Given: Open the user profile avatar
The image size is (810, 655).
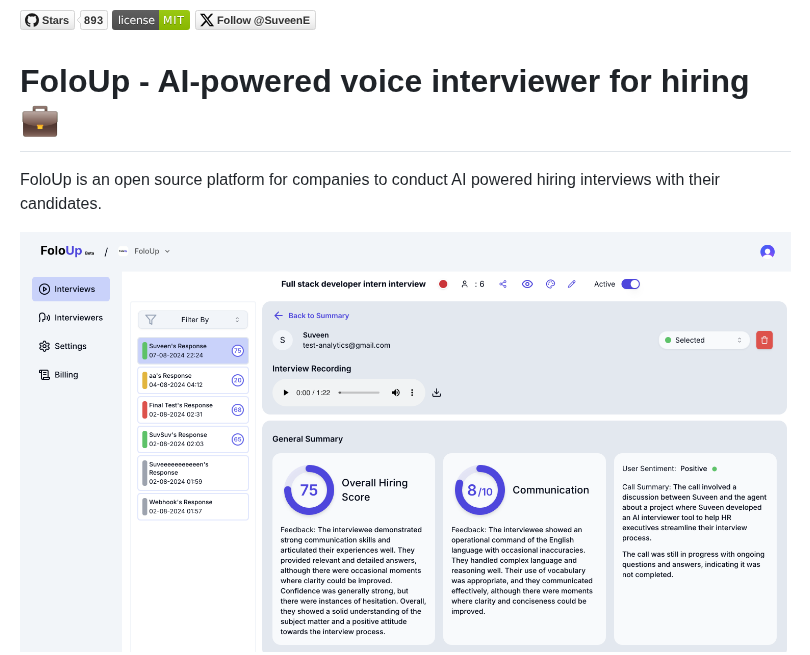Looking at the screenshot, I should click(x=767, y=252).
